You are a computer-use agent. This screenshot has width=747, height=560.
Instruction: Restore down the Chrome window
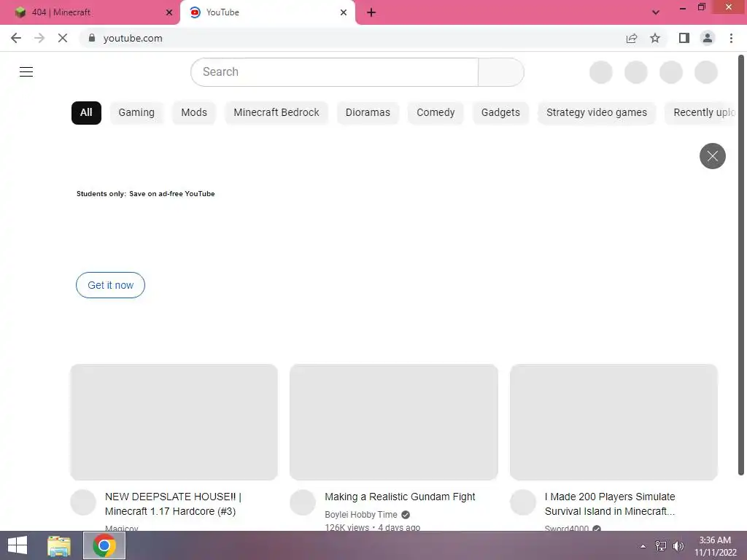701,7
